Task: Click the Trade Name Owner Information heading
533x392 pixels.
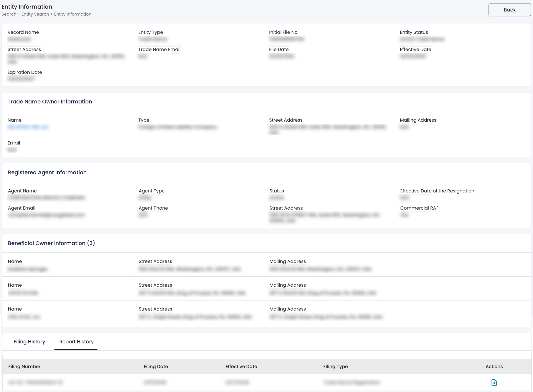Action: pos(50,102)
